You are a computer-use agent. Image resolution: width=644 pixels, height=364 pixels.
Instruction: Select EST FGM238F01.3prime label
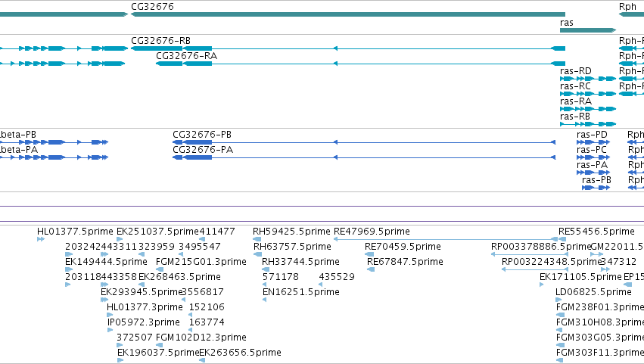tap(600, 308)
